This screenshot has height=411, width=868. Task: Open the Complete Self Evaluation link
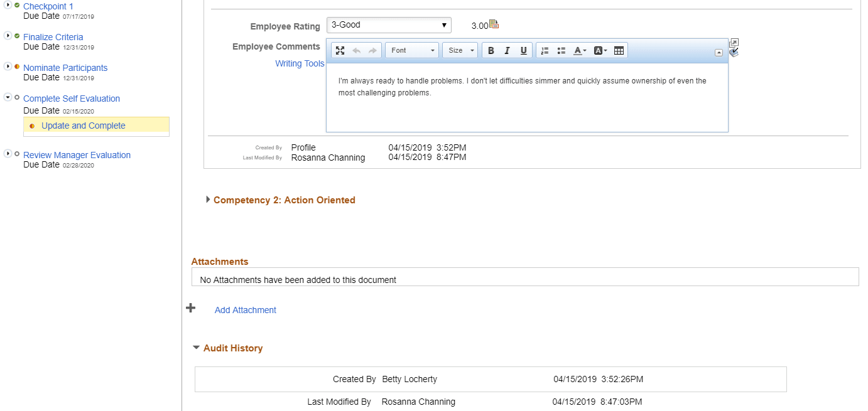(72, 99)
